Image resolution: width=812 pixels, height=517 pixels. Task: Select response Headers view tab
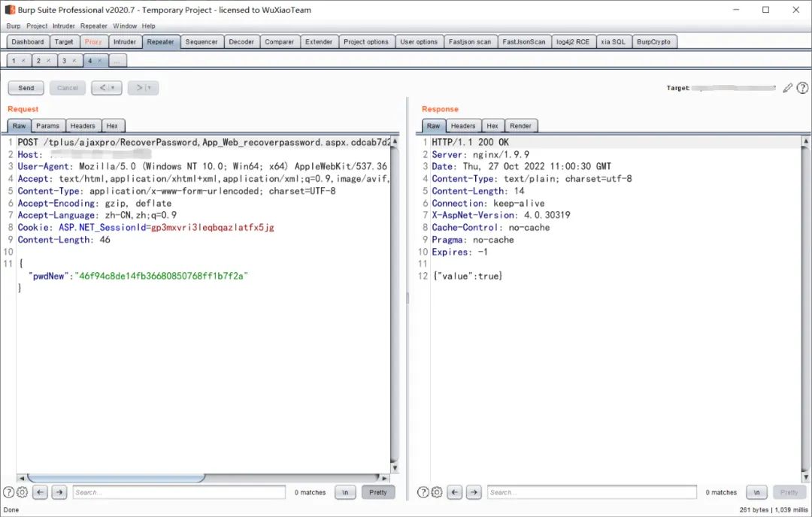click(463, 125)
